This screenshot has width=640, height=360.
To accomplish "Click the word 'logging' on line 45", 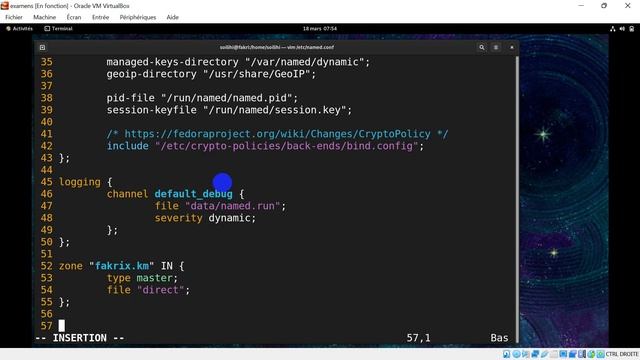I will (80, 182).
